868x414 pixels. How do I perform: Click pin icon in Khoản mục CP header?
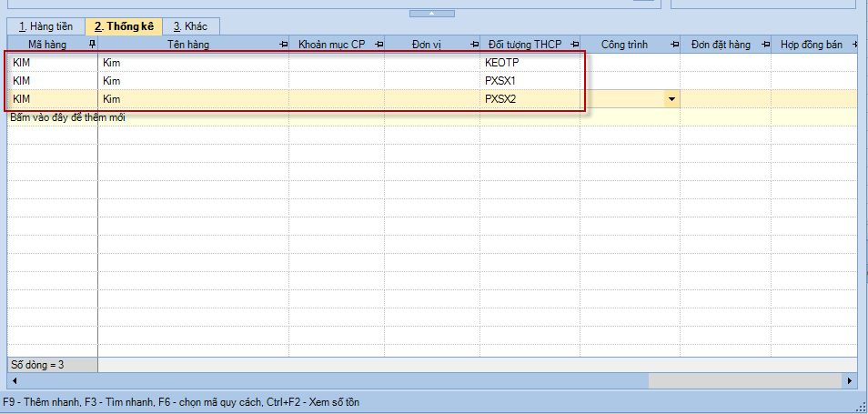379,45
